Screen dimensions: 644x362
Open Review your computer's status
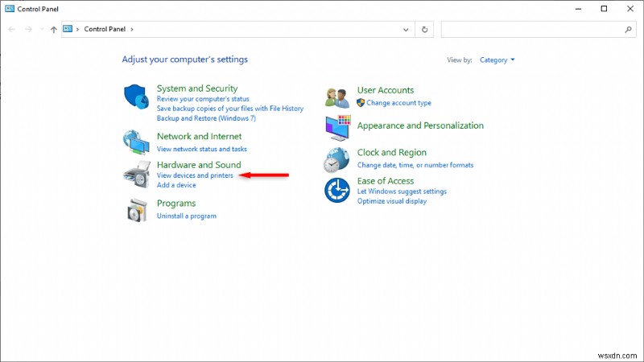pos(203,99)
